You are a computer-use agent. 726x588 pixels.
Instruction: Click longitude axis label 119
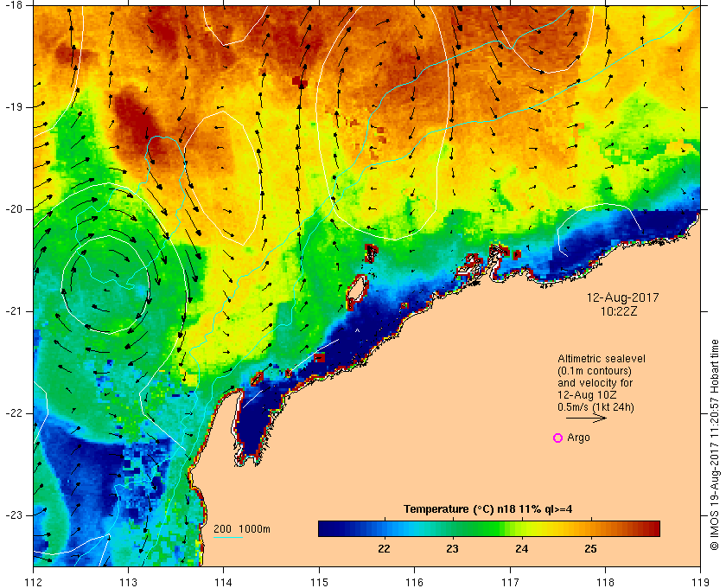pyautogui.click(x=701, y=581)
